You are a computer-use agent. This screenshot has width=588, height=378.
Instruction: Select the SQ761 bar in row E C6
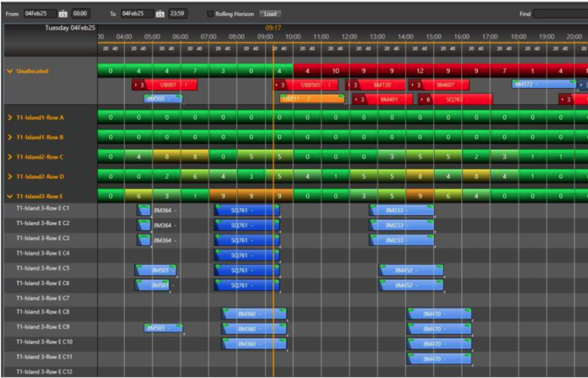247,285
